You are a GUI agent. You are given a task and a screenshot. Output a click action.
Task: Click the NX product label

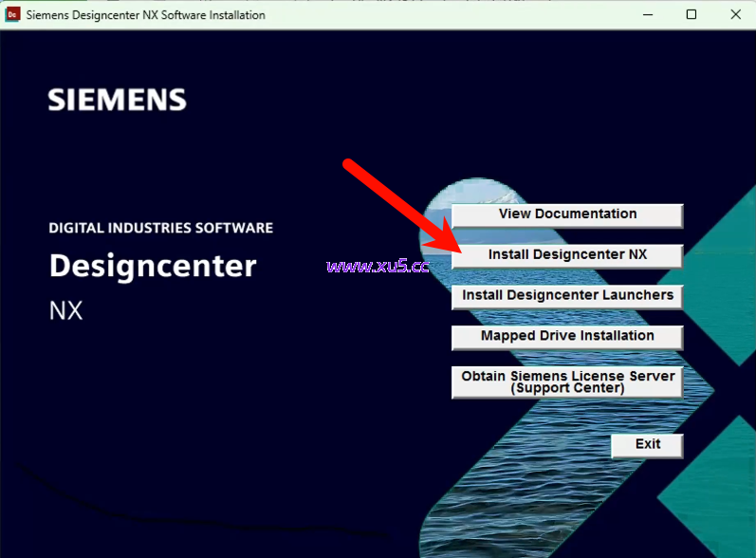(66, 311)
